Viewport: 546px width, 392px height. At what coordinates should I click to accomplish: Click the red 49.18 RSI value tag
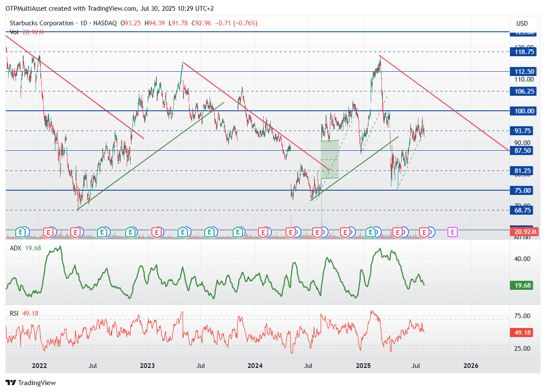pos(521,332)
